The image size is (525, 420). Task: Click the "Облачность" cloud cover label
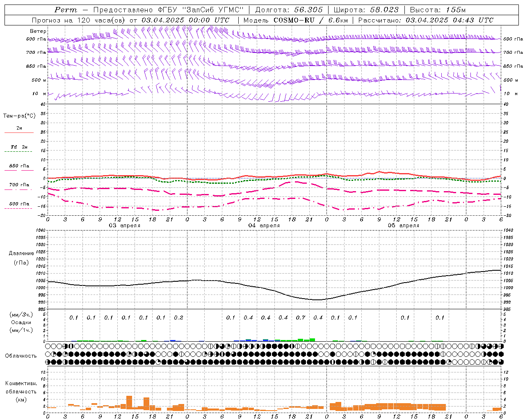tap(21, 356)
